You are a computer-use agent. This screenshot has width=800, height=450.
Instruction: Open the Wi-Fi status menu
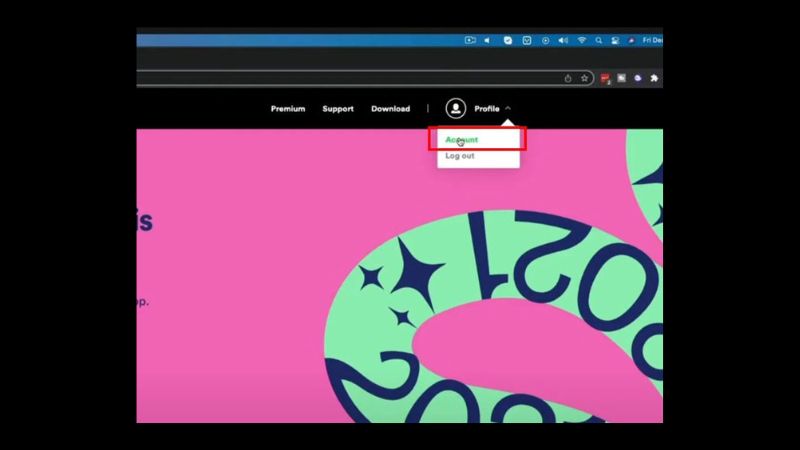pyautogui.click(x=582, y=40)
